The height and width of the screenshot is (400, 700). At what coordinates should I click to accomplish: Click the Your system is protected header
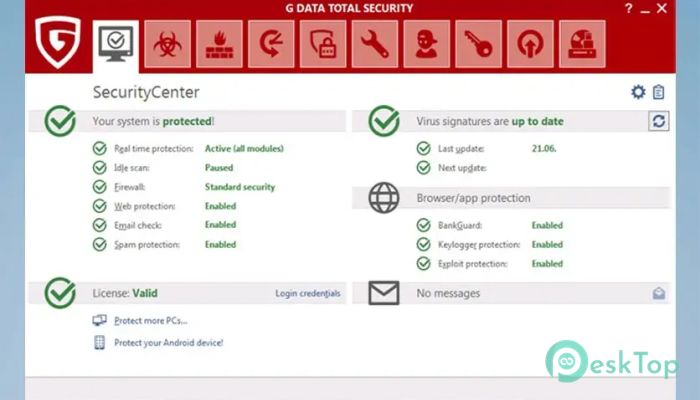(x=154, y=121)
